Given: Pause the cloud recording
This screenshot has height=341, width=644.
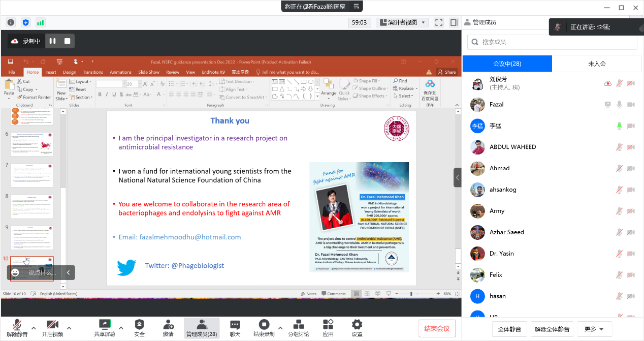Looking at the screenshot, I should tap(53, 41).
